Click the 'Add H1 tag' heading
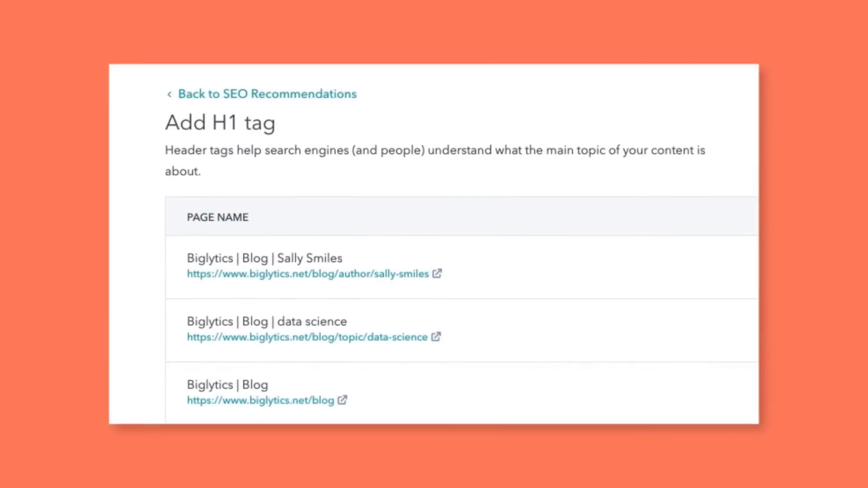 [x=220, y=123]
